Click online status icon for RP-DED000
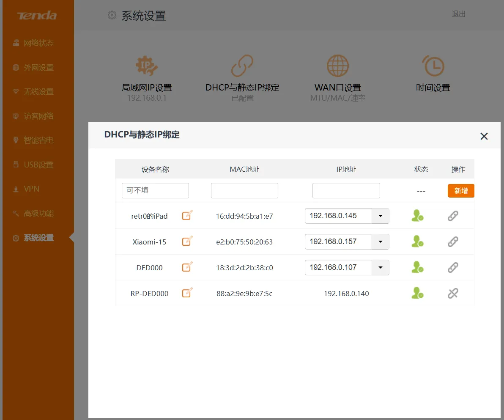Image resolution: width=504 pixels, height=420 pixels. pyautogui.click(x=417, y=293)
